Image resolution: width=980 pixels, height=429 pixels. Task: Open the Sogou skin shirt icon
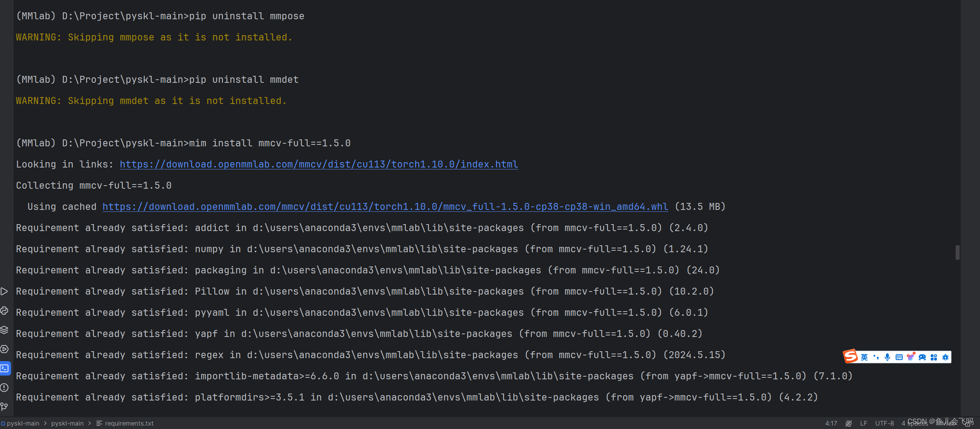910,357
